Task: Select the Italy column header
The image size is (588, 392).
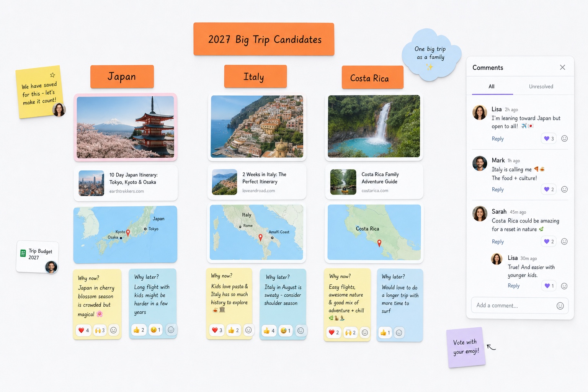Action: coord(255,77)
